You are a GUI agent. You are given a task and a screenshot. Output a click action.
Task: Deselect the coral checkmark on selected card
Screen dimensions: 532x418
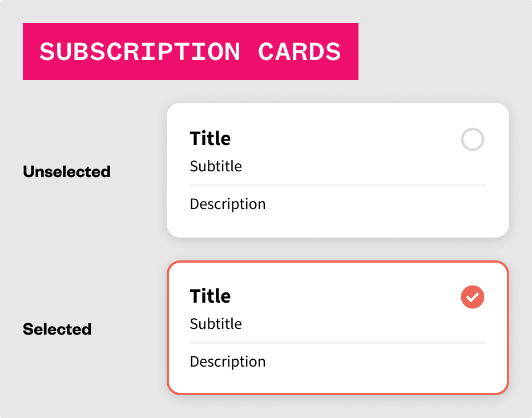click(x=473, y=297)
